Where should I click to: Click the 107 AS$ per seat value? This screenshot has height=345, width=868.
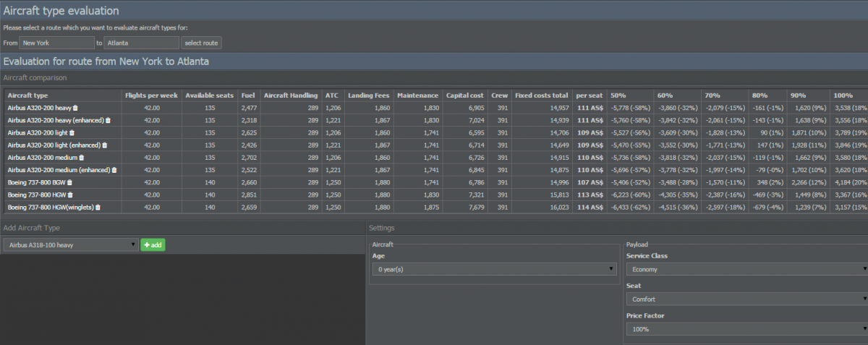590,182
